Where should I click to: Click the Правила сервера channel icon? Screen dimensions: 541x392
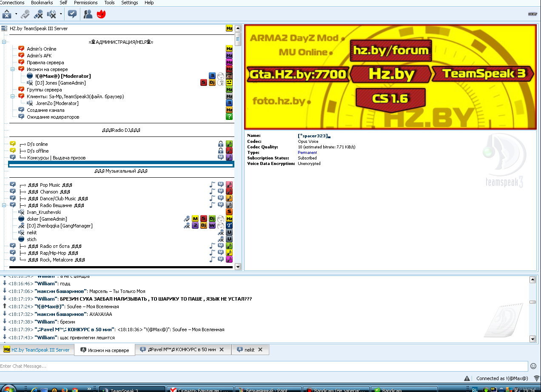[x=21, y=62]
